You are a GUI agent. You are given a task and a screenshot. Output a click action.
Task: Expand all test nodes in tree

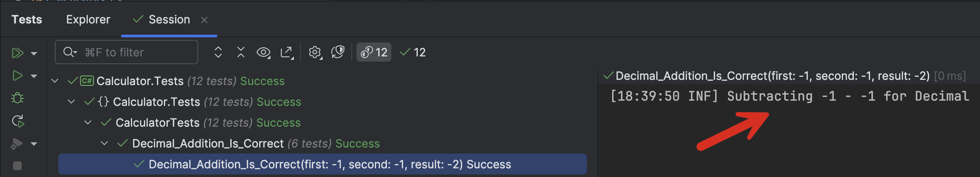pyautogui.click(x=218, y=52)
